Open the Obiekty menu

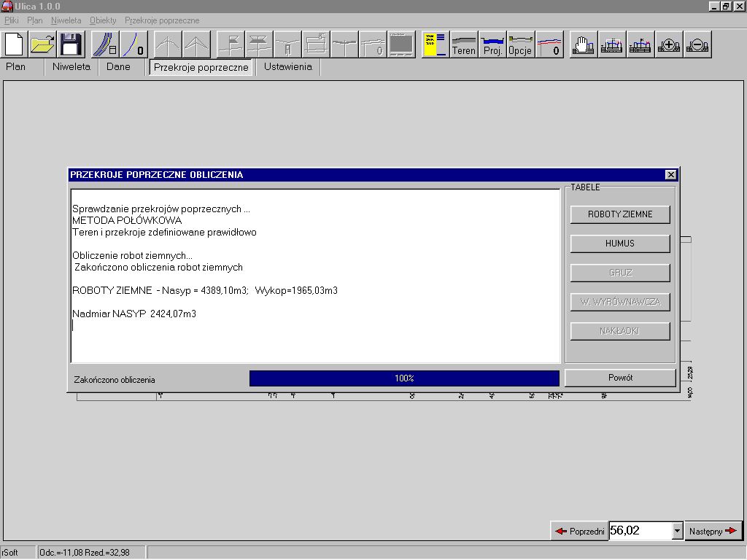pyautogui.click(x=103, y=20)
